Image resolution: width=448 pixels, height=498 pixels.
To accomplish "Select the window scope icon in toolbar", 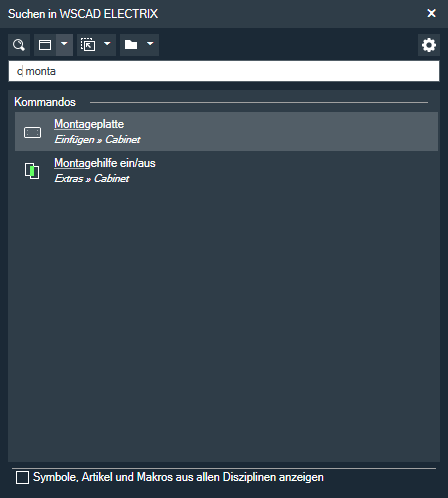I will (x=45, y=45).
